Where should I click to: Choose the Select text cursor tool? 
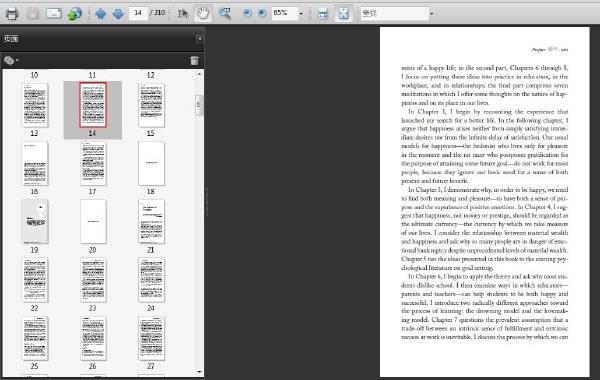pos(182,14)
